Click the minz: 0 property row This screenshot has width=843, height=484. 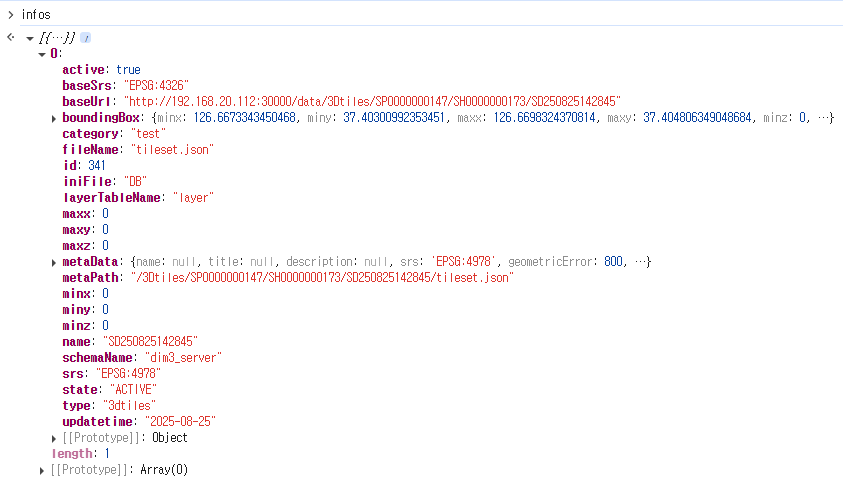point(85,326)
